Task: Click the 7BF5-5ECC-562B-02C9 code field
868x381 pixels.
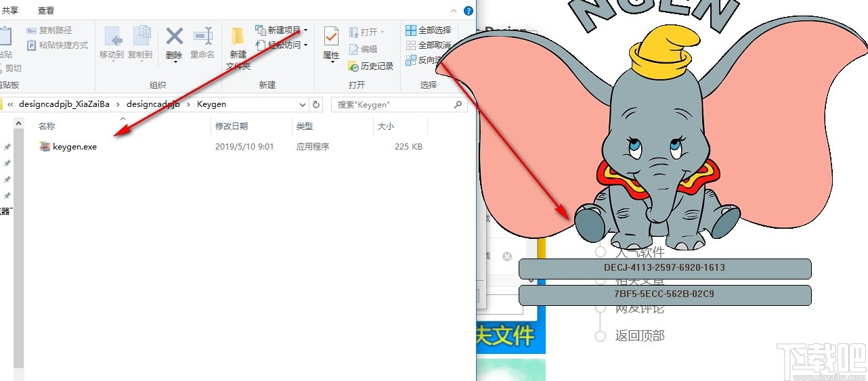Action: click(664, 295)
